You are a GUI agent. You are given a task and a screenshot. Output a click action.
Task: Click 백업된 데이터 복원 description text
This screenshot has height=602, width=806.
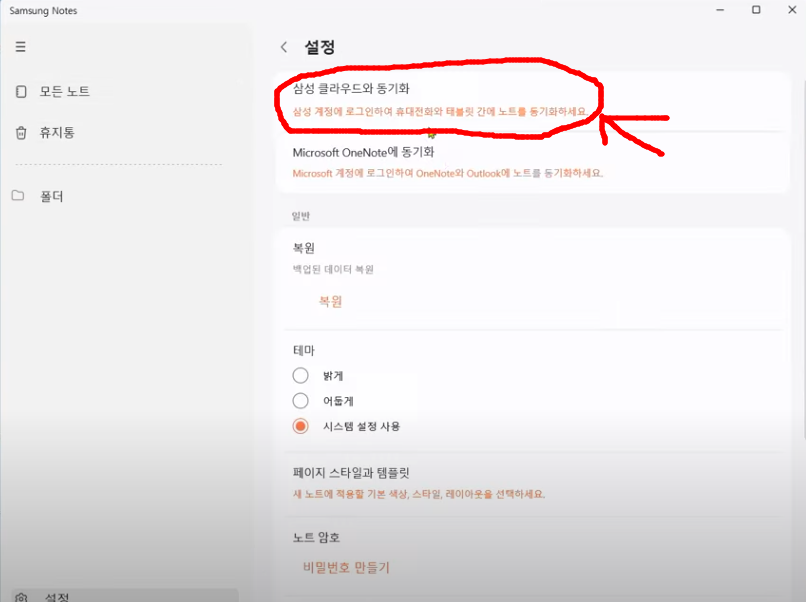pyautogui.click(x=333, y=269)
